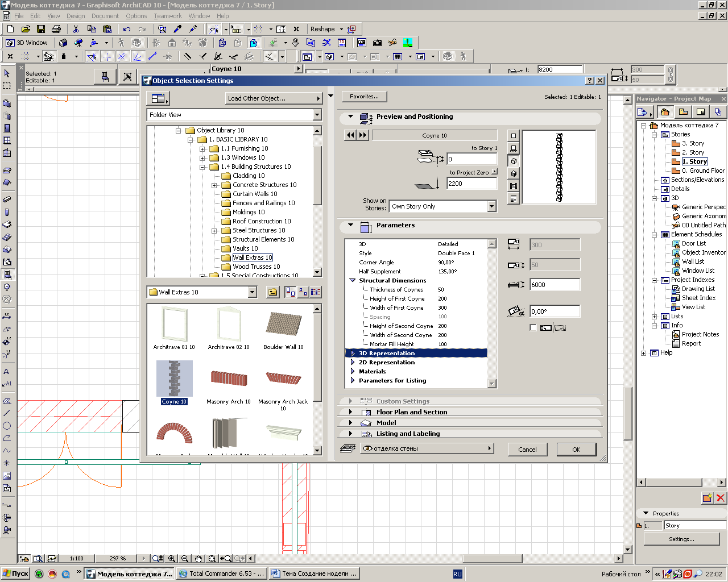728x582 pixels.
Task: Open the Document menu
Action: tap(105, 16)
